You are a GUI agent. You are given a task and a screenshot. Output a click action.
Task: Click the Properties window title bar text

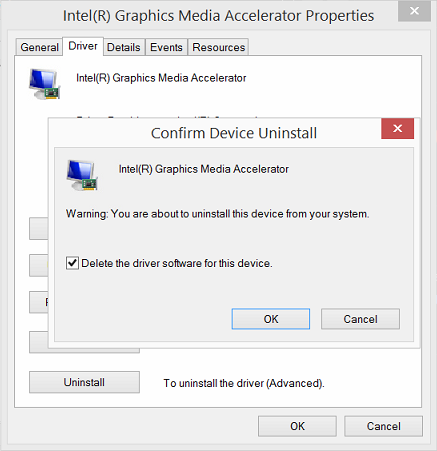click(218, 16)
